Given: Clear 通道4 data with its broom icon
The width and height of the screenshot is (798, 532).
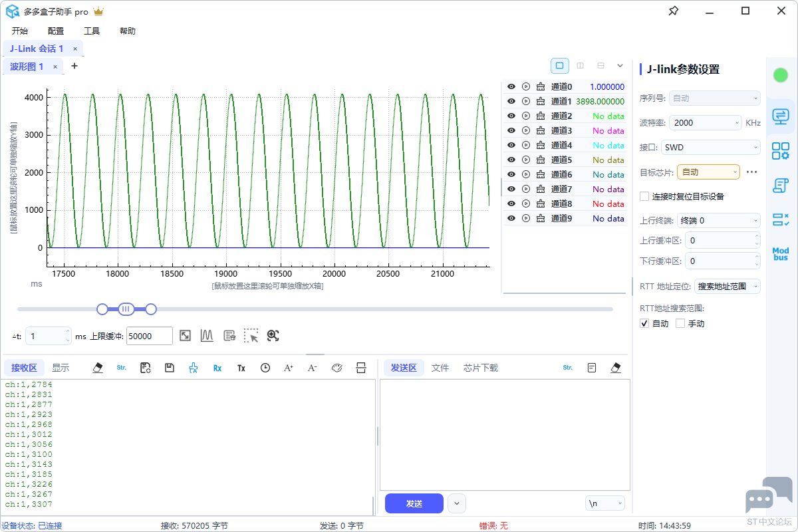Looking at the screenshot, I should (540, 145).
